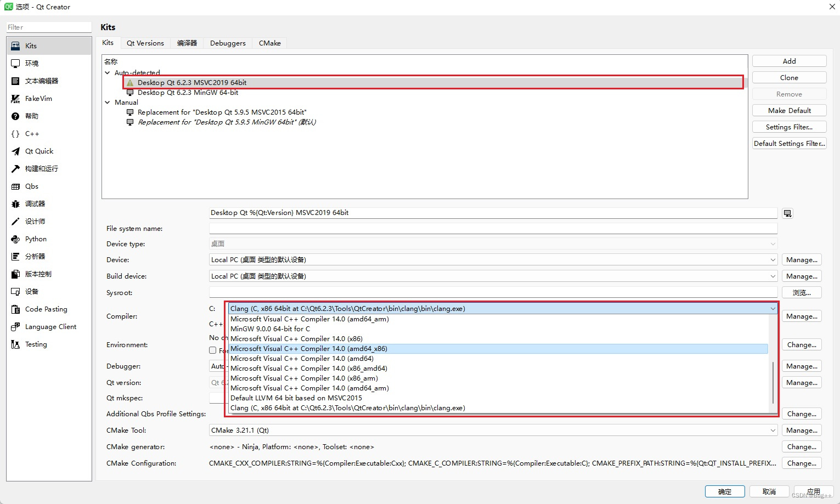Click Change... button for CMake generator

(x=802, y=447)
